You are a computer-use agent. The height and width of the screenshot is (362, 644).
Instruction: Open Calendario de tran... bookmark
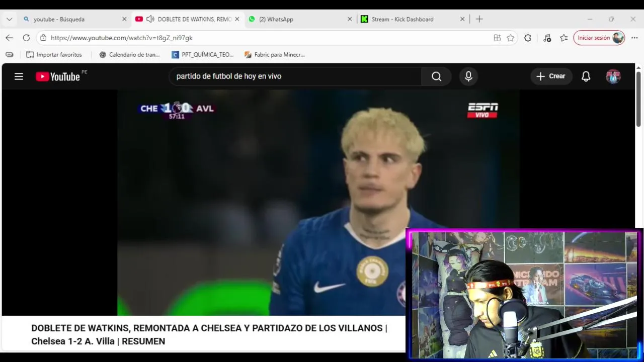(x=129, y=54)
